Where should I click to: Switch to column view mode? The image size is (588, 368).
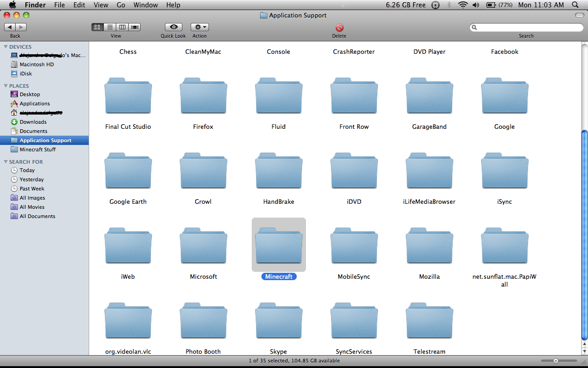122,27
